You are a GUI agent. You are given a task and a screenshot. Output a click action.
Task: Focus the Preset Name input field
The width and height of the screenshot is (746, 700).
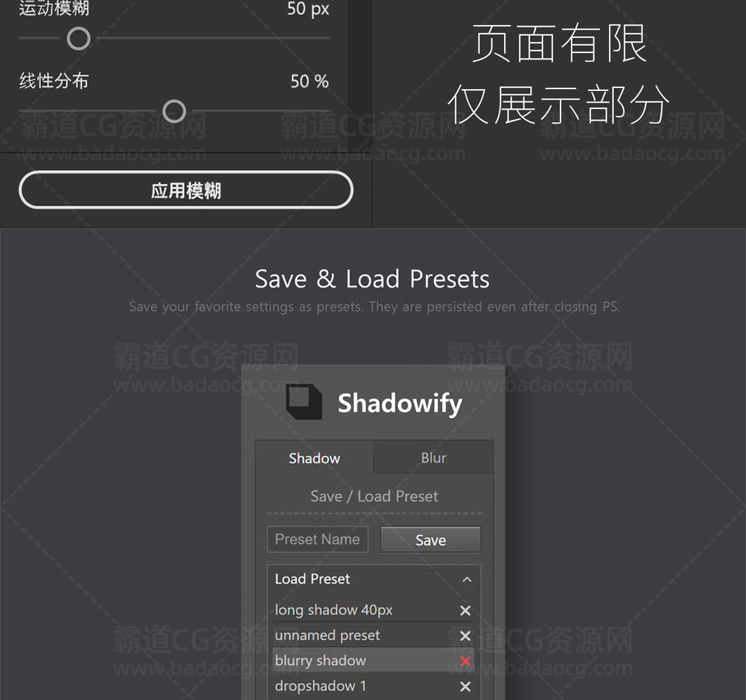click(x=318, y=539)
